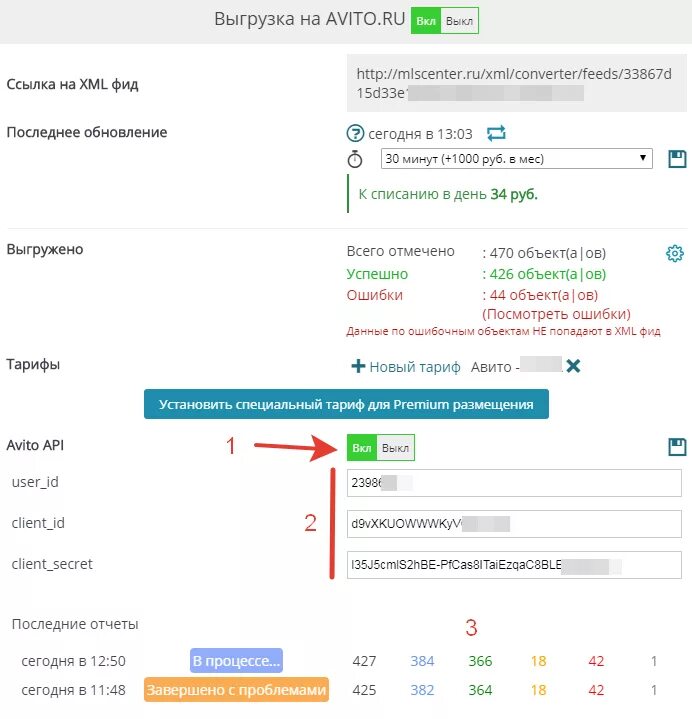Open export settings gear icon
The width and height of the screenshot is (692, 719).
click(x=675, y=253)
